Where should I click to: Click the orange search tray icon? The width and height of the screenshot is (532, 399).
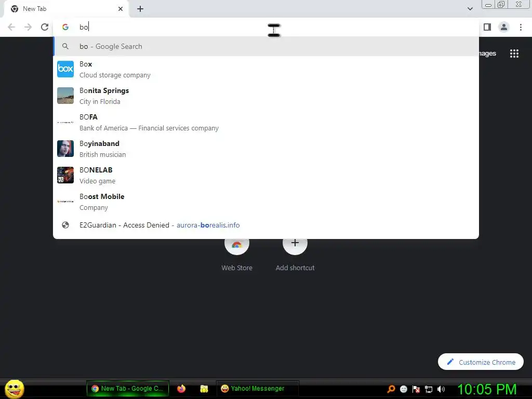(391, 389)
